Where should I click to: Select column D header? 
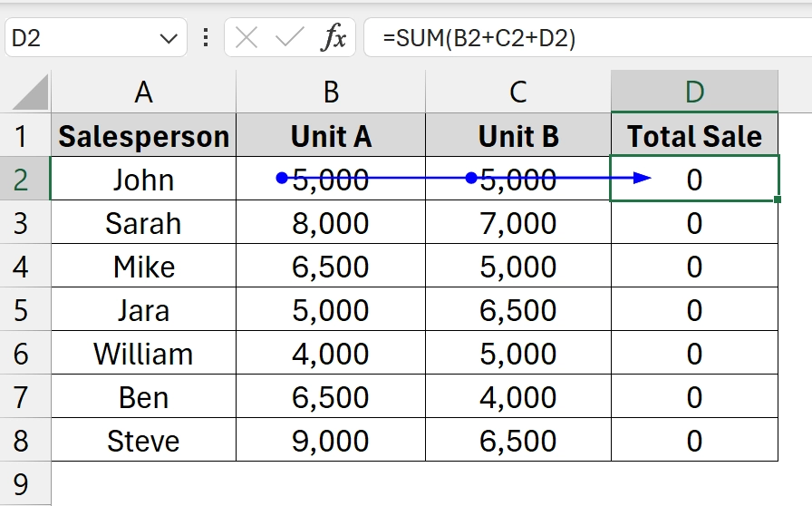pyautogui.click(x=694, y=92)
